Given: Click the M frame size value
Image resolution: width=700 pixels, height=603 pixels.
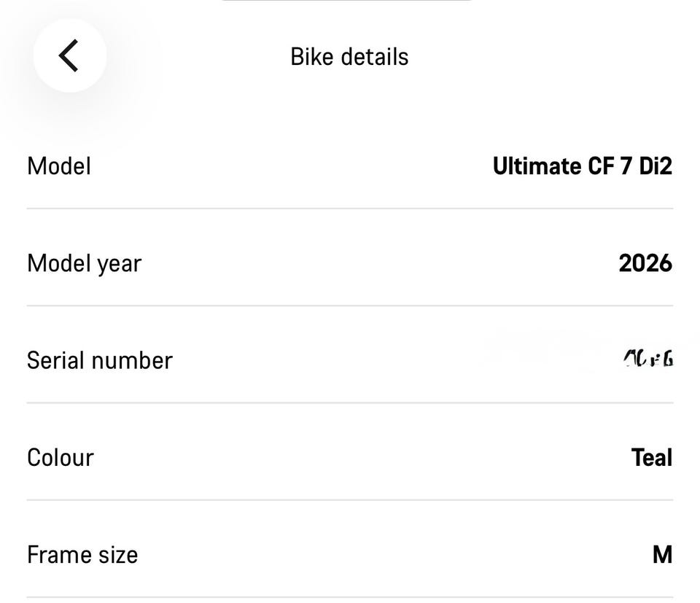Looking at the screenshot, I should click(x=661, y=555).
